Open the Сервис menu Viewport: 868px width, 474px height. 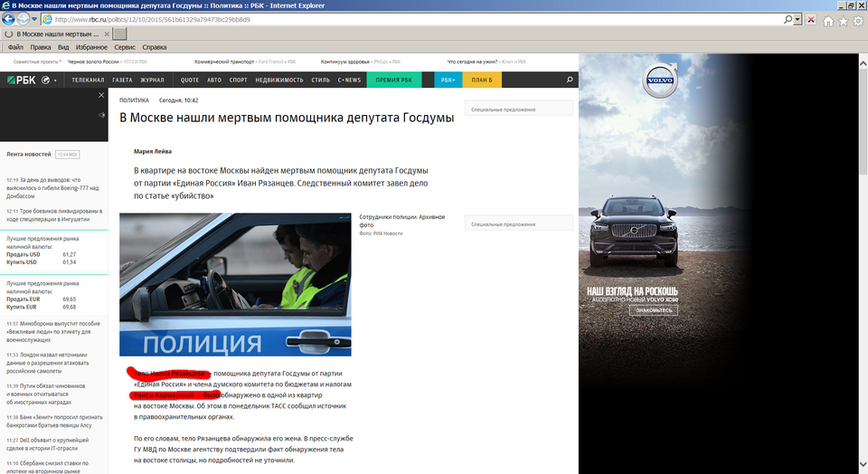pos(125,46)
